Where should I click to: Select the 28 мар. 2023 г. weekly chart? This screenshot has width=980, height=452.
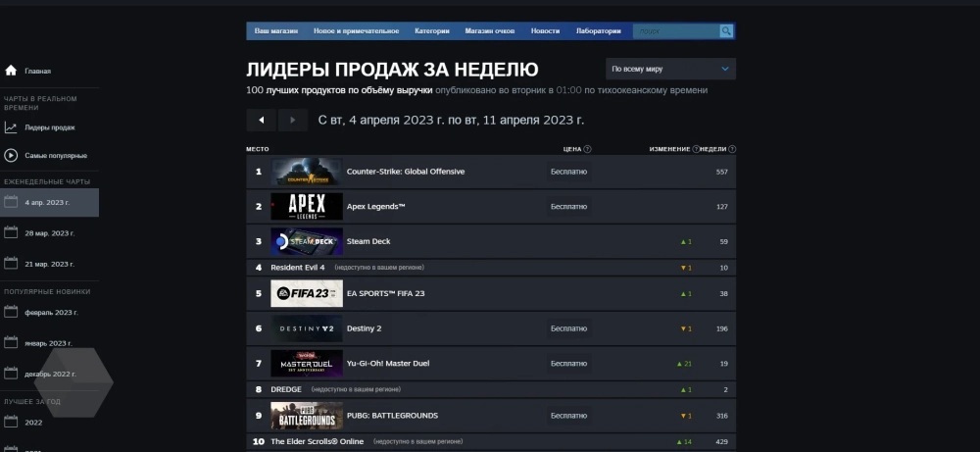(49, 233)
